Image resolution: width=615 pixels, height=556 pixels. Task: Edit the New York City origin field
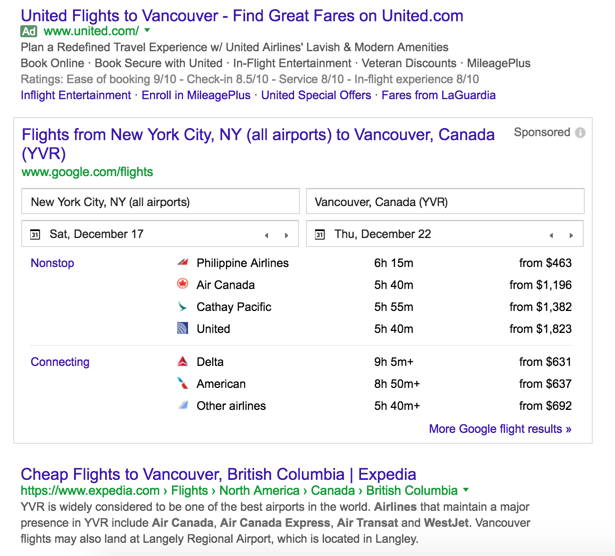pyautogui.click(x=160, y=202)
